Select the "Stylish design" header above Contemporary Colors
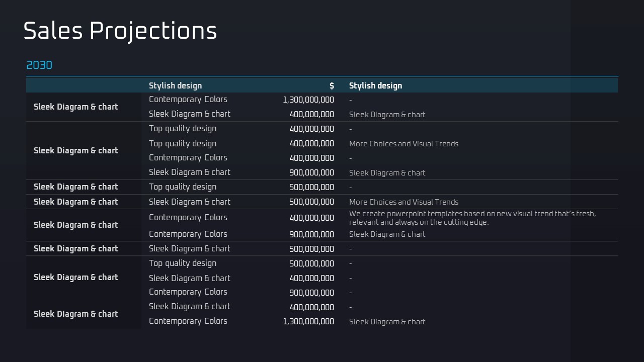Screen dimensions: 644x362 (175, 85)
